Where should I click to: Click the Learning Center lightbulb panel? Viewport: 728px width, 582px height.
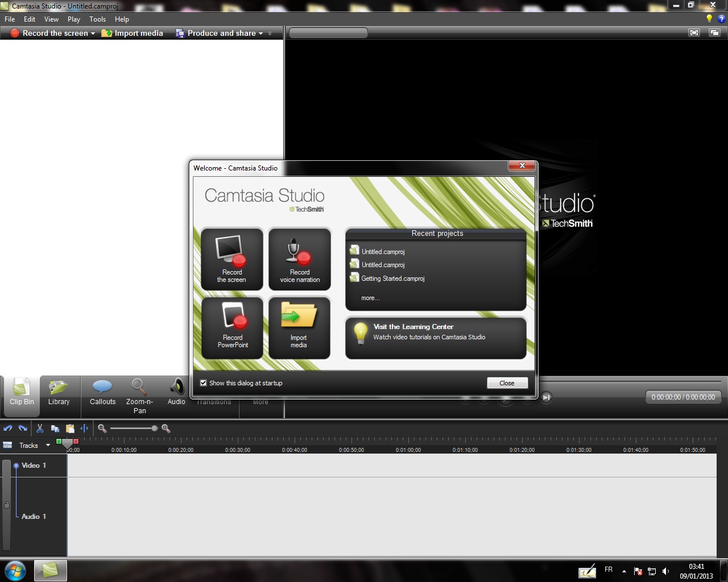[436, 338]
